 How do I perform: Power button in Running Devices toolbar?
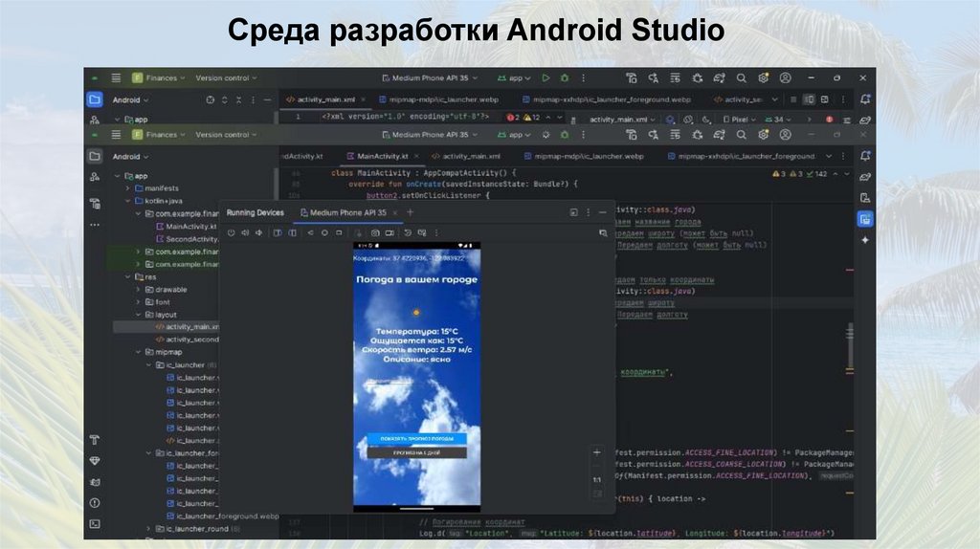(232, 232)
